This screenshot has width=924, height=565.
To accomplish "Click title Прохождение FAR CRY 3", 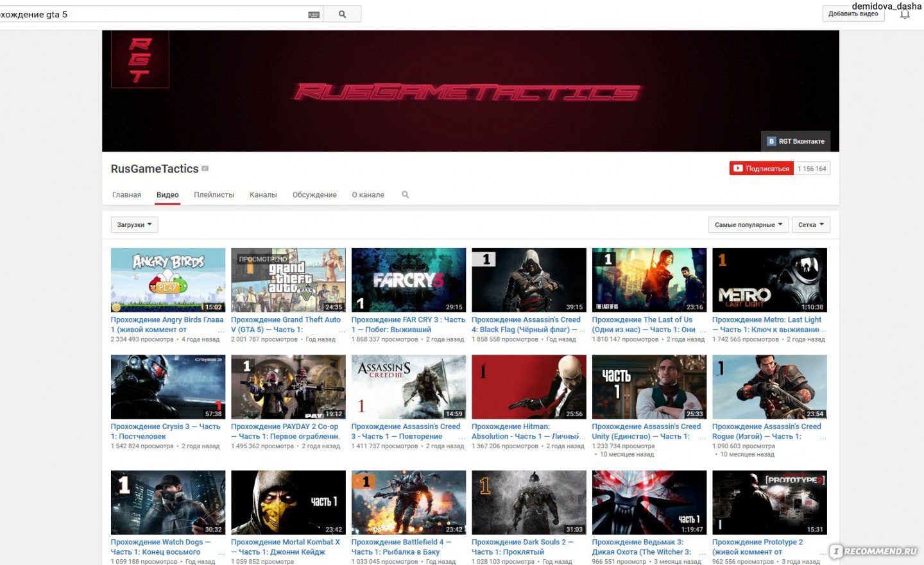I will [408, 325].
